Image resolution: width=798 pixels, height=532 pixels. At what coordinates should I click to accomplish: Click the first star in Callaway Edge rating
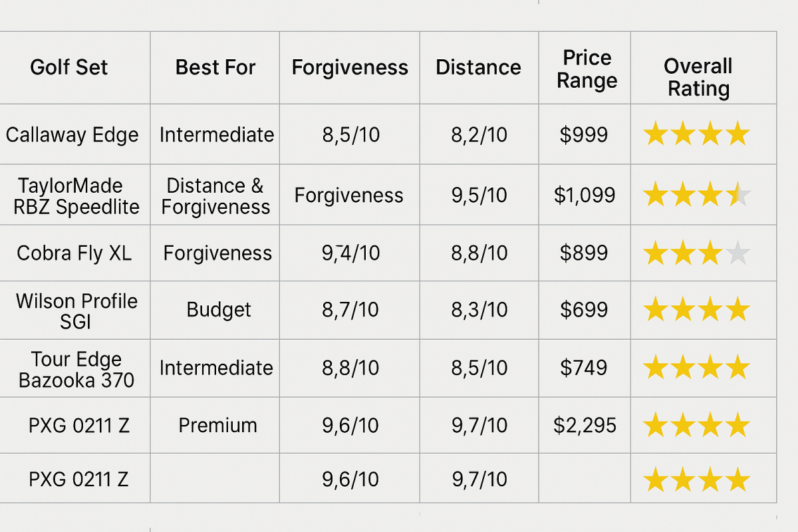click(656, 135)
